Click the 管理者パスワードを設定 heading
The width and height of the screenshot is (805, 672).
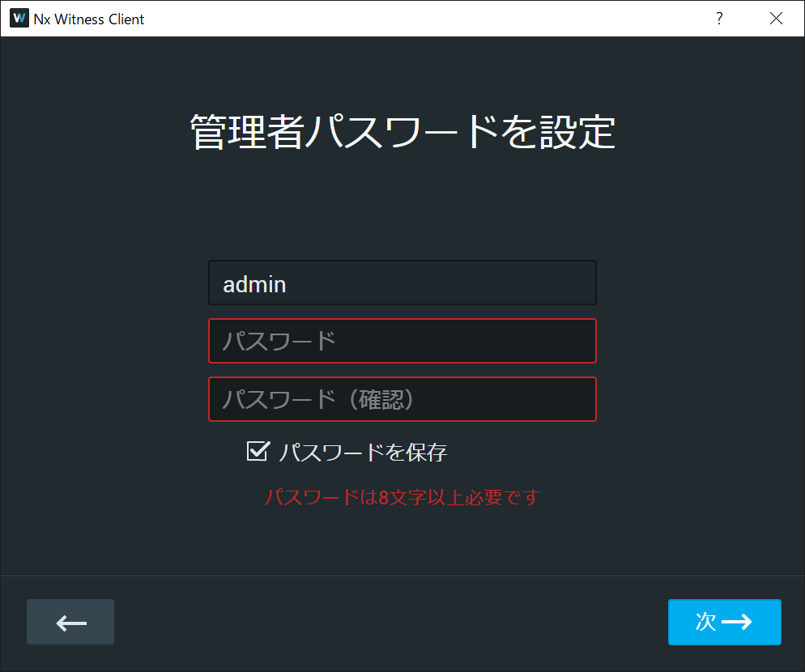[x=402, y=132]
